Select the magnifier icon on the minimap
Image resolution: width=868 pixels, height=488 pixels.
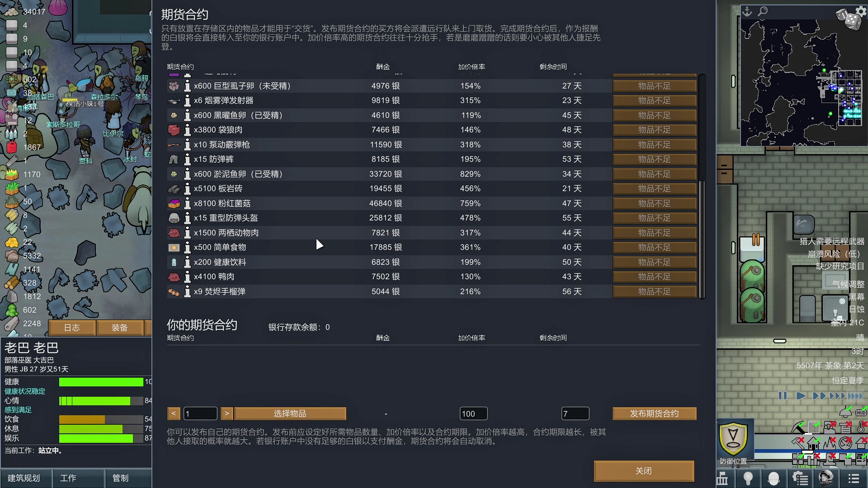pyautogui.click(x=762, y=12)
